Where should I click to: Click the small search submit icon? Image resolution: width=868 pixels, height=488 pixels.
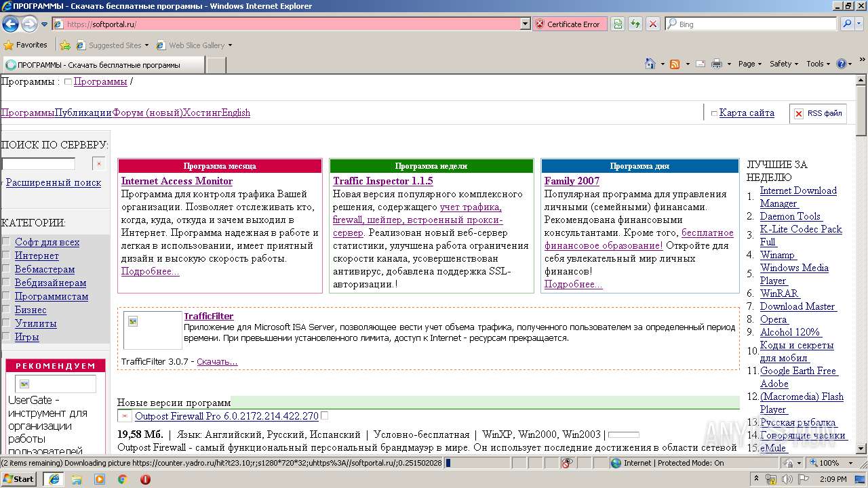(x=99, y=164)
